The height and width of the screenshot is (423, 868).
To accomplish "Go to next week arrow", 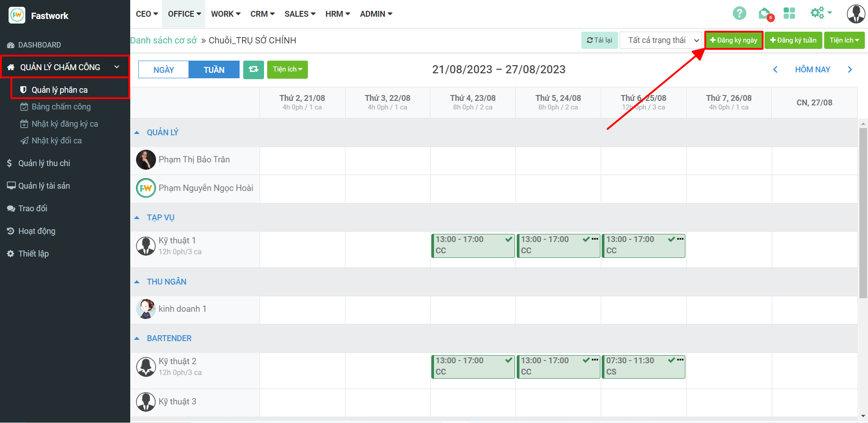I will pos(850,70).
